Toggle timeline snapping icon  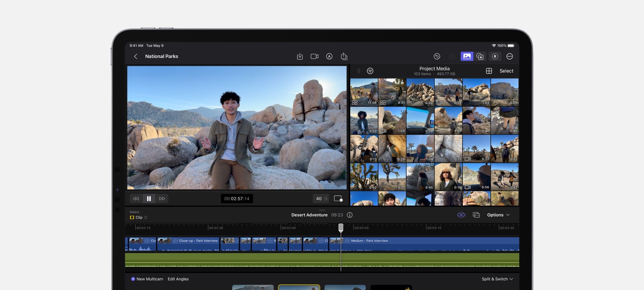461,215
